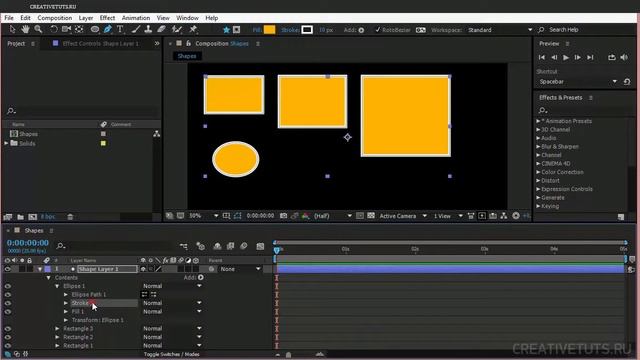Open the composition flowchart icon
The height and width of the screenshot is (360, 640).
click(504, 216)
